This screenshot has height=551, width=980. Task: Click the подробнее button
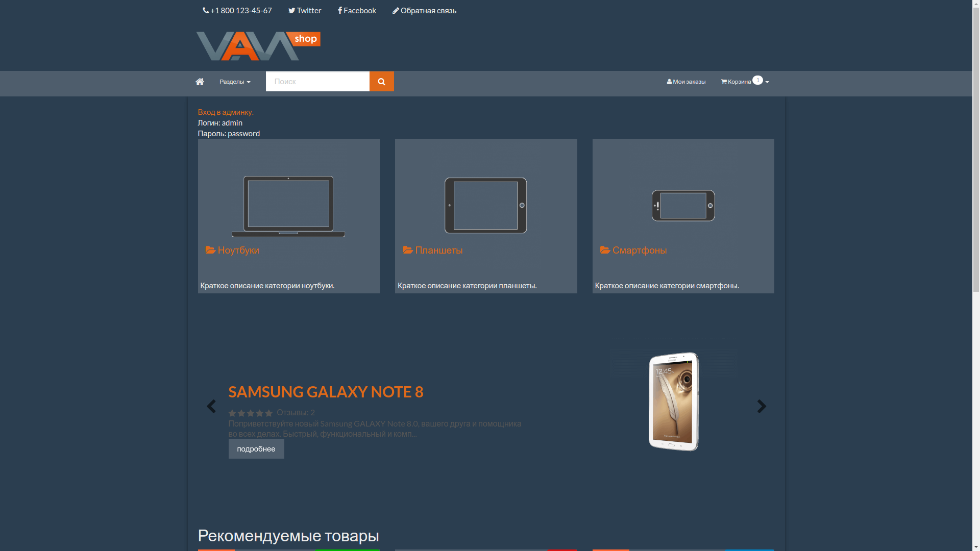(256, 449)
